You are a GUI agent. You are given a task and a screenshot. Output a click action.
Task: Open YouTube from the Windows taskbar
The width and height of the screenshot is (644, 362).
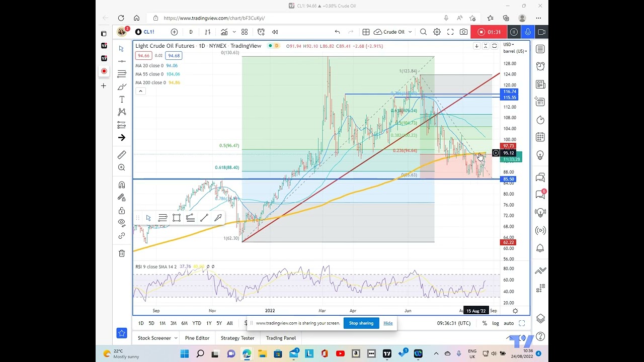pyautogui.click(x=340, y=354)
